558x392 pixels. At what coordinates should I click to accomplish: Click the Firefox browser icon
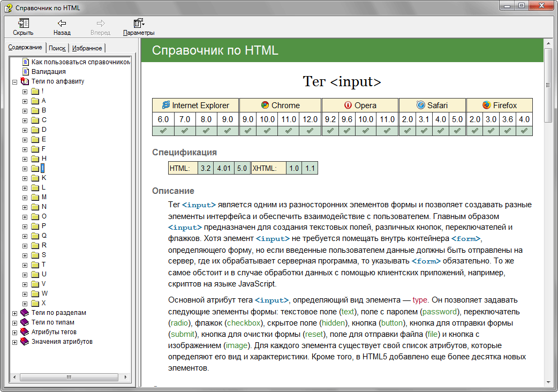pyautogui.click(x=486, y=105)
